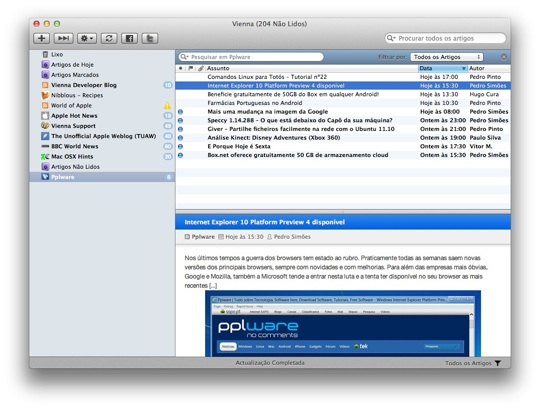Open article Box.net oferece gratuitamente 50 GB

343,155
